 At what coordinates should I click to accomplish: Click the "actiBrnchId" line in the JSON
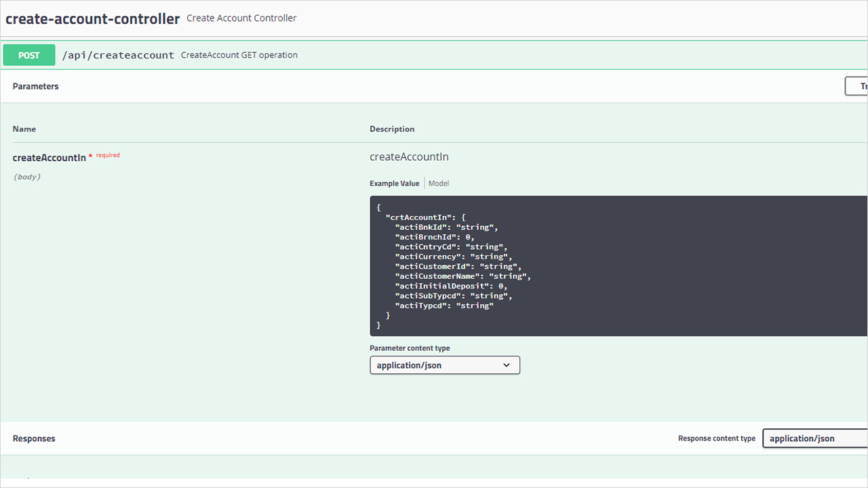coord(435,237)
